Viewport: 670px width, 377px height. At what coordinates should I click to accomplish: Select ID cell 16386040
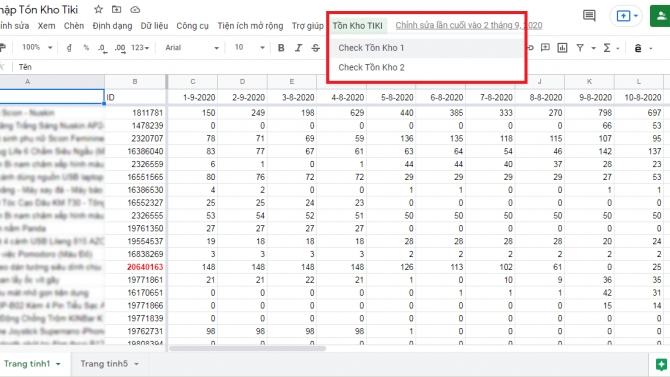point(135,151)
